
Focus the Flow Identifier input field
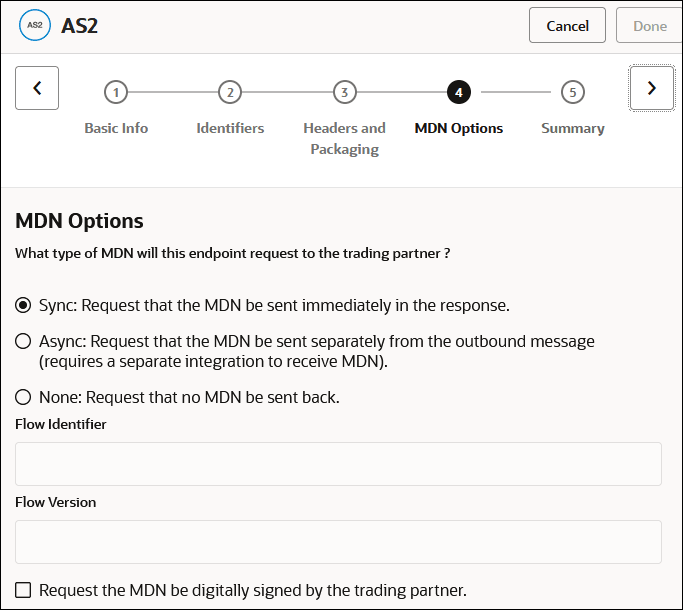[338, 464]
